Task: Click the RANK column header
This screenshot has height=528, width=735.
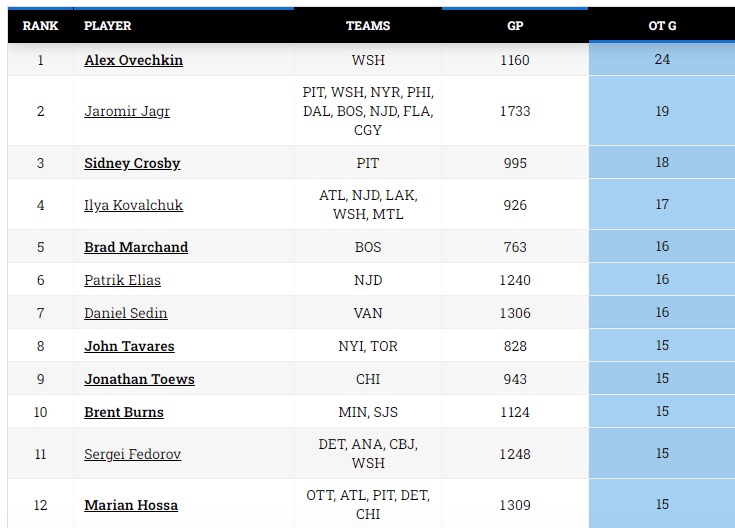Action: coord(40,26)
